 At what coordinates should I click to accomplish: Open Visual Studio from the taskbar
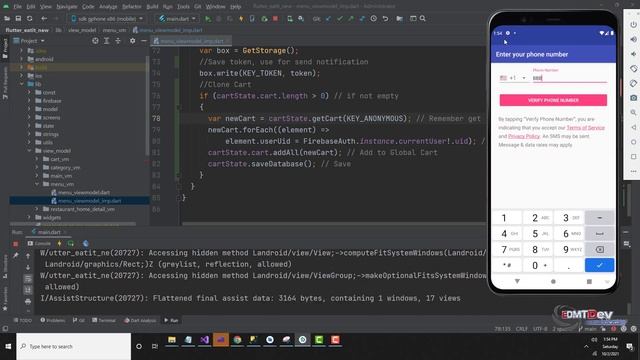[x=204, y=340]
